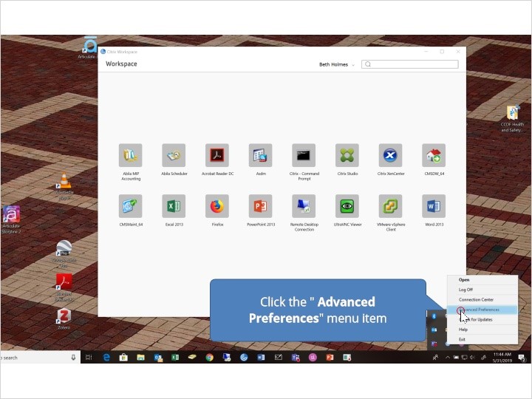Start Firefox from the Workspace grid
532x399 pixels.
click(x=216, y=206)
